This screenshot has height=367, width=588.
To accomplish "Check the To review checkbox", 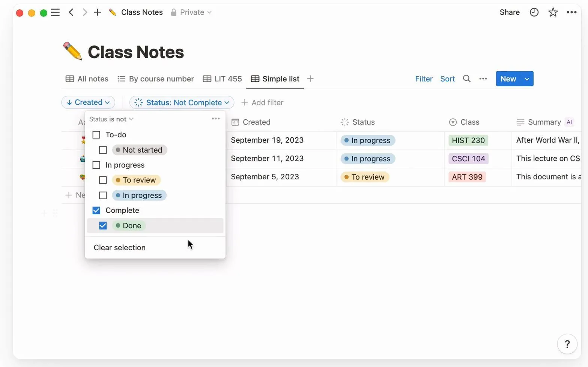I will 103,180.
